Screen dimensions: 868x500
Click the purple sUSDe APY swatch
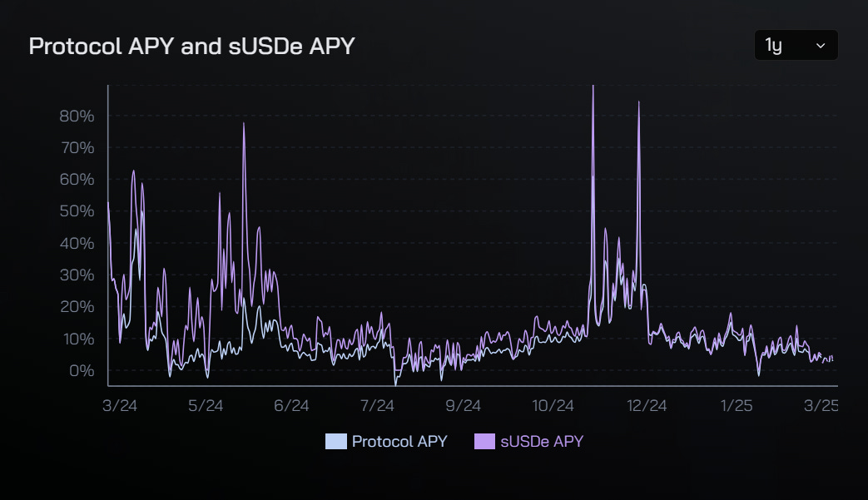click(x=484, y=442)
